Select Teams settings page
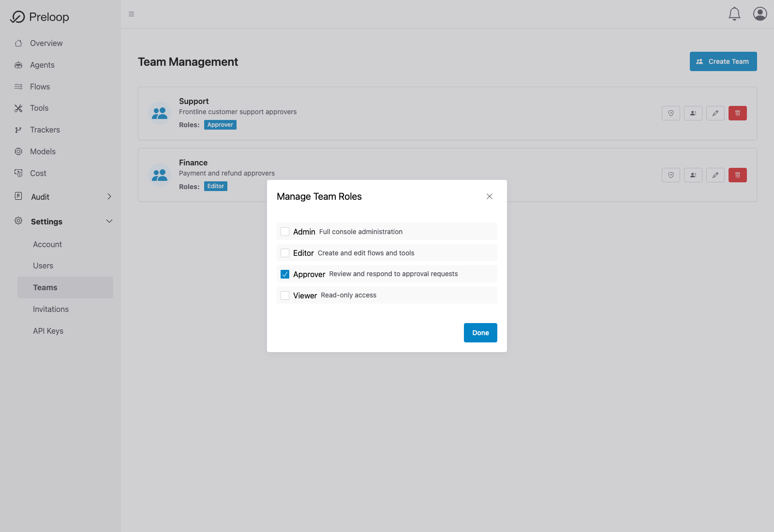Image resolution: width=774 pixels, height=532 pixels. click(65, 287)
